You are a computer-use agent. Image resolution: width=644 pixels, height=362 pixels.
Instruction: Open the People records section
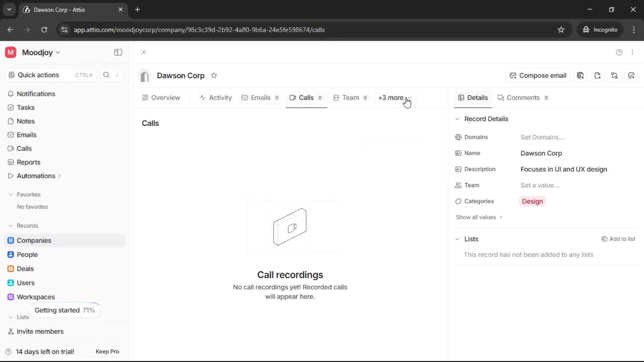pyautogui.click(x=27, y=254)
